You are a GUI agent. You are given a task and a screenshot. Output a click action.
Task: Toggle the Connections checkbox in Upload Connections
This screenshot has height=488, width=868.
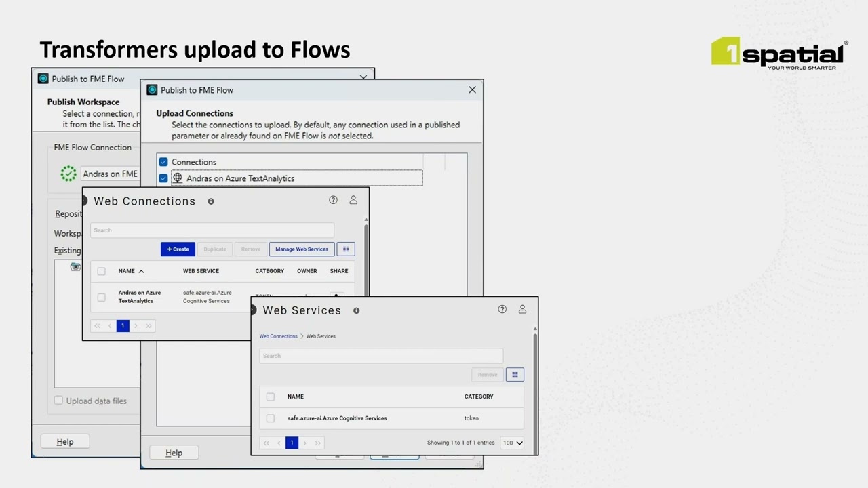click(163, 162)
